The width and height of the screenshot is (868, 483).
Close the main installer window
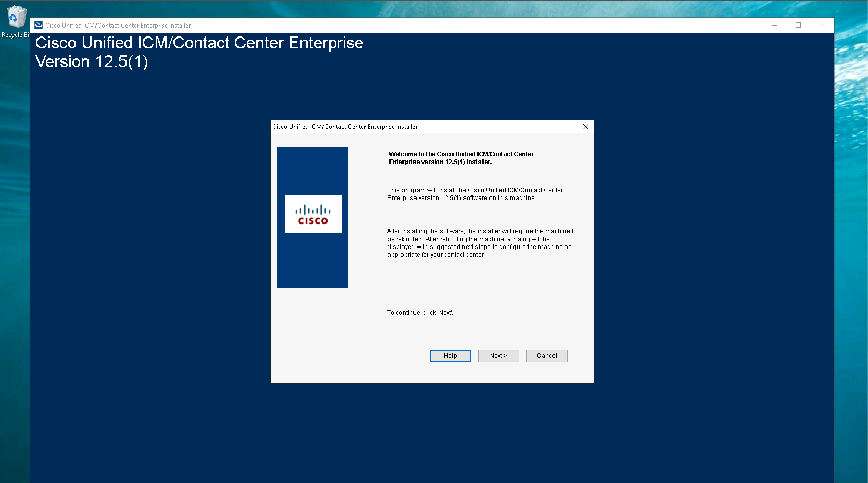pos(822,25)
